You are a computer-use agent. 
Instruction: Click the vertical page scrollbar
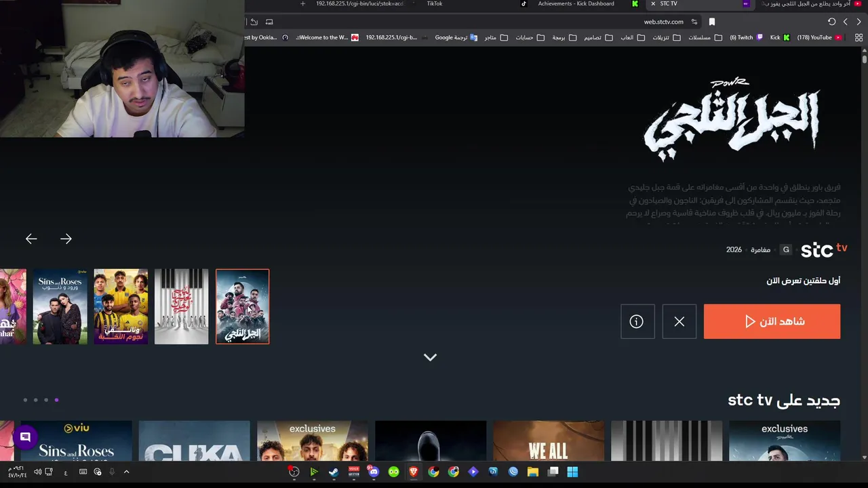pos(865,58)
